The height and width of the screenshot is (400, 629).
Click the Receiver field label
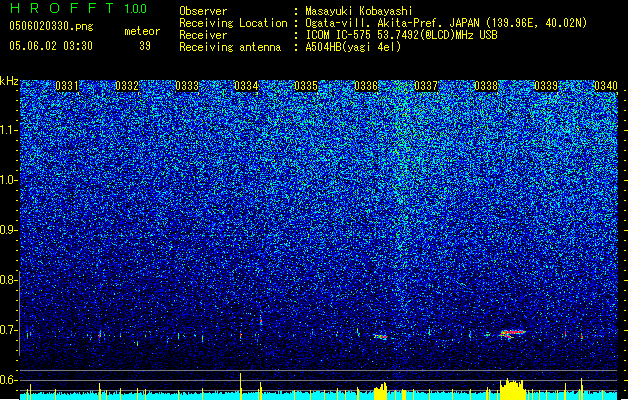pyautogui.click(x=203, y=35)
